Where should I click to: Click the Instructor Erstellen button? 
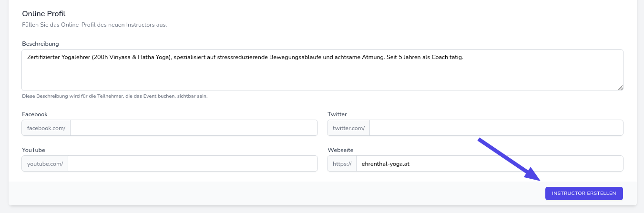coord(584,193)
